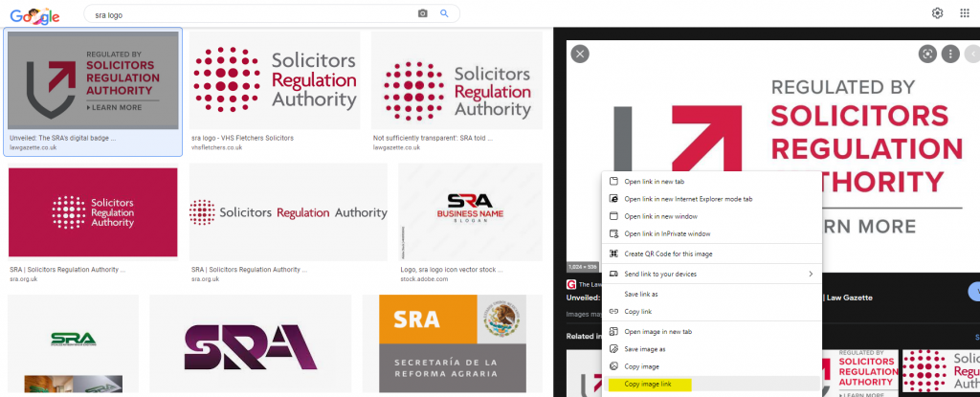Viewport: 980px width, 397px height.
Task: Click the large preview SRA badge image
Action: click(x=773, y=156)
